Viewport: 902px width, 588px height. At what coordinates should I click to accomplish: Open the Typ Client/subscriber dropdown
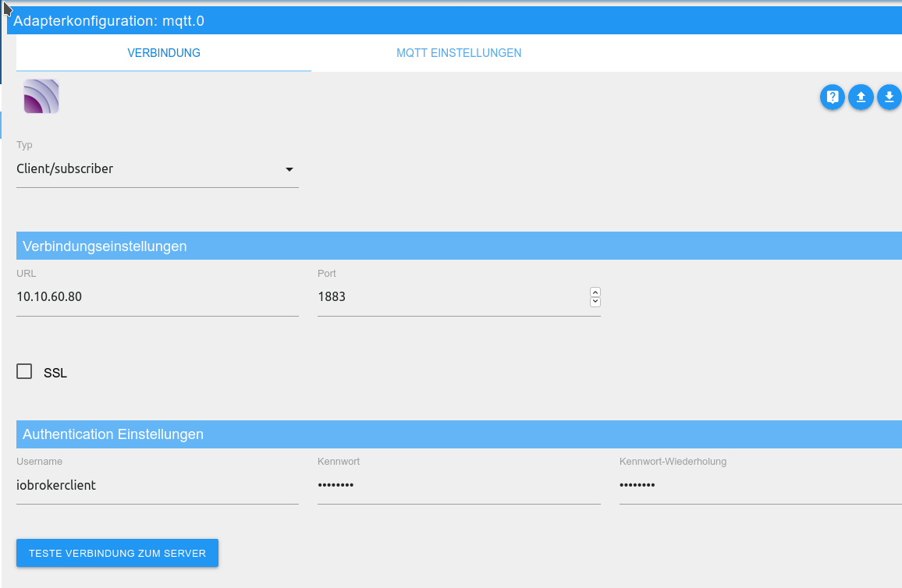[157, 169]
